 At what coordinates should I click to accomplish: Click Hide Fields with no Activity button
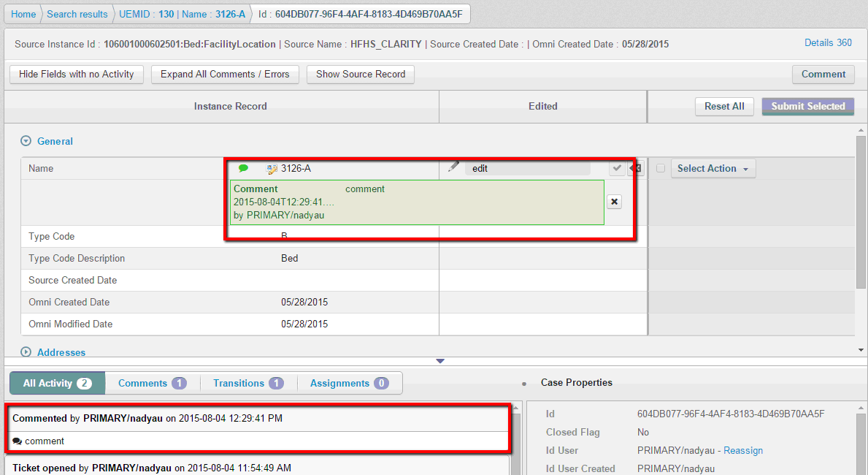[77, 75]
